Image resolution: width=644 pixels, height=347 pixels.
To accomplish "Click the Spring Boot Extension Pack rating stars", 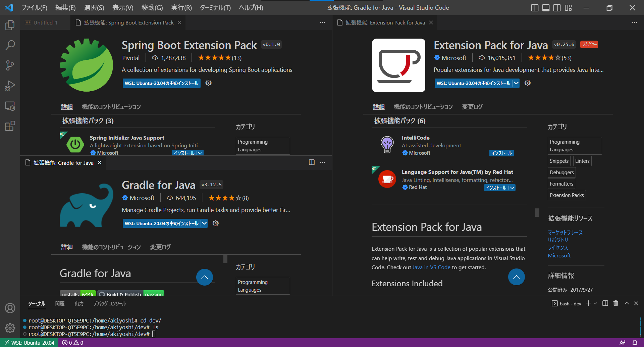I will tap(214, 58).
